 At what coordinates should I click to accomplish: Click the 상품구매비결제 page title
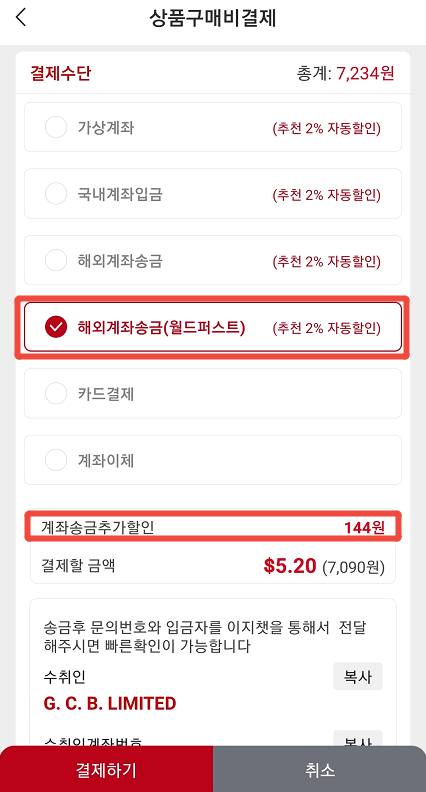point(213,18)
